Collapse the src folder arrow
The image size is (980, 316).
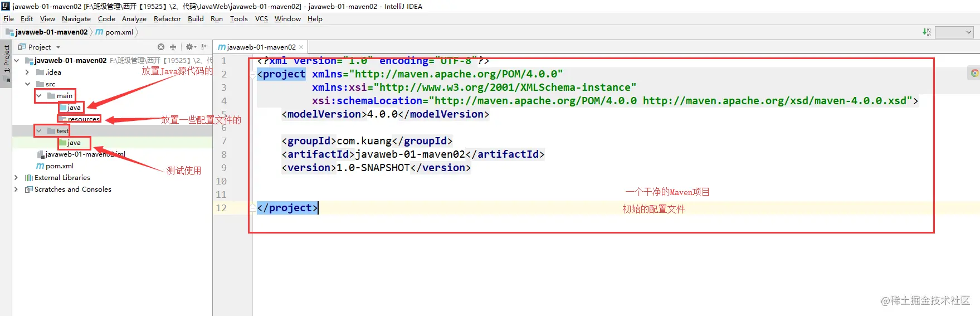tap(27, 84)
